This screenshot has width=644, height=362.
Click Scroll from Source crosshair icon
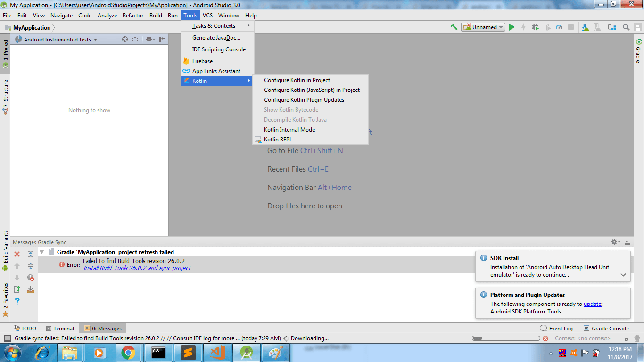point(125,39)
